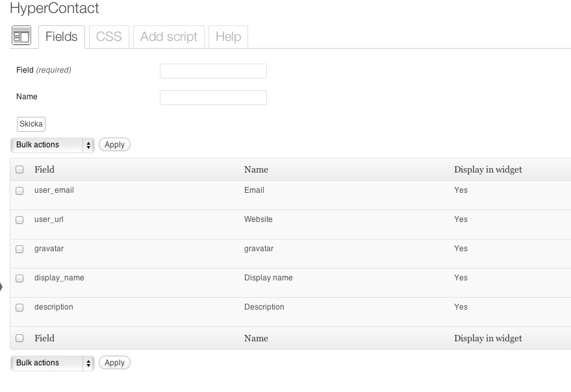Click the Description name cell

pos(264,307)
